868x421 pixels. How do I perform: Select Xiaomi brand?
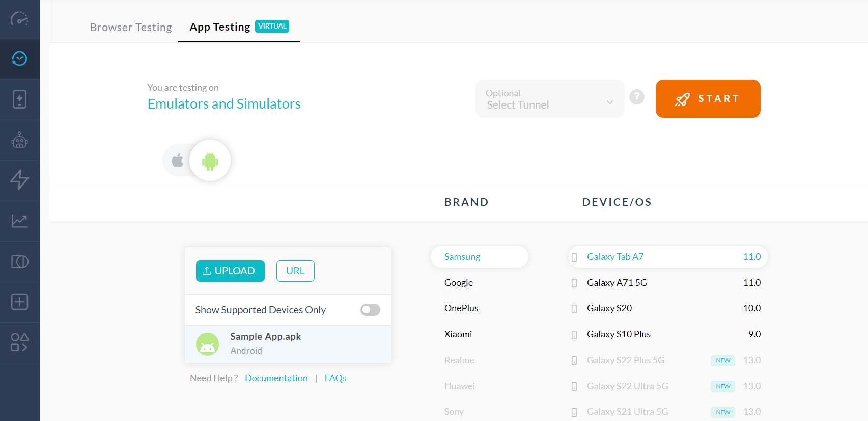(458, 334)
